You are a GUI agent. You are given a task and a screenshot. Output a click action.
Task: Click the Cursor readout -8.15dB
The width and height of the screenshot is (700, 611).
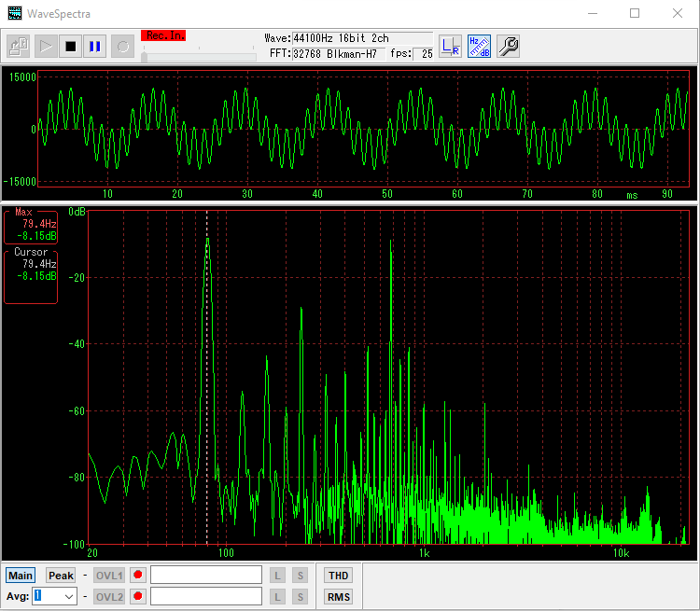(x=36, y=276)
